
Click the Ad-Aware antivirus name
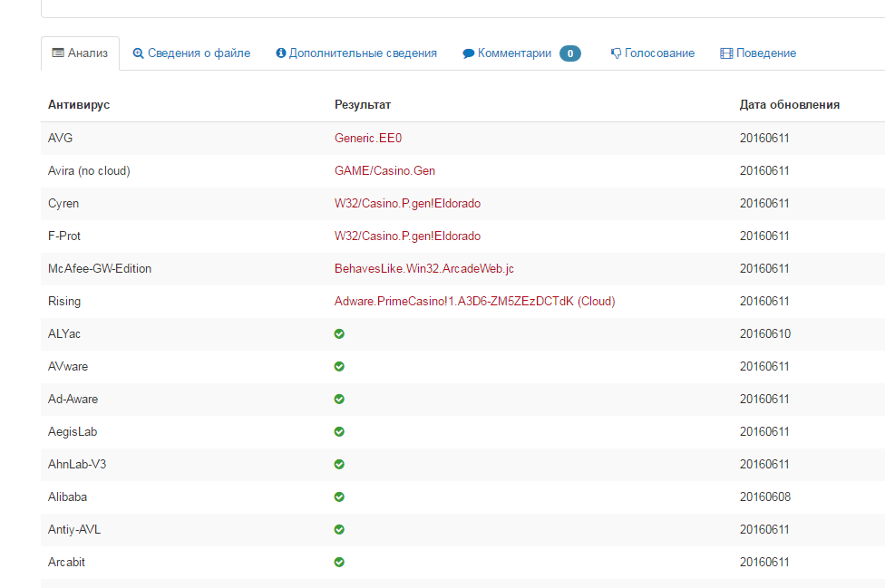(73, 400)
